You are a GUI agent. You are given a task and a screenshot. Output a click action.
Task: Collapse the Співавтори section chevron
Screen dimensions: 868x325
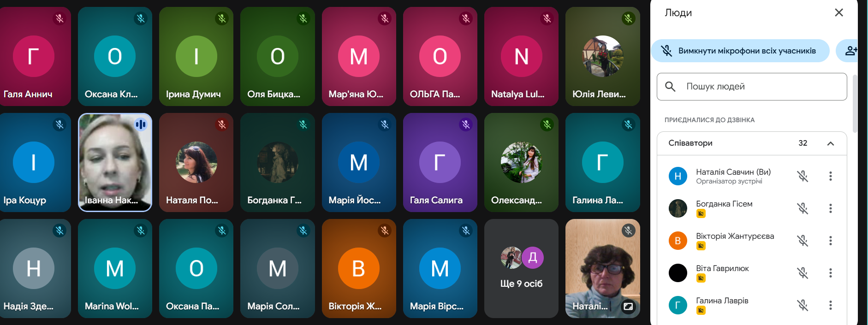(x=831, y=143)
